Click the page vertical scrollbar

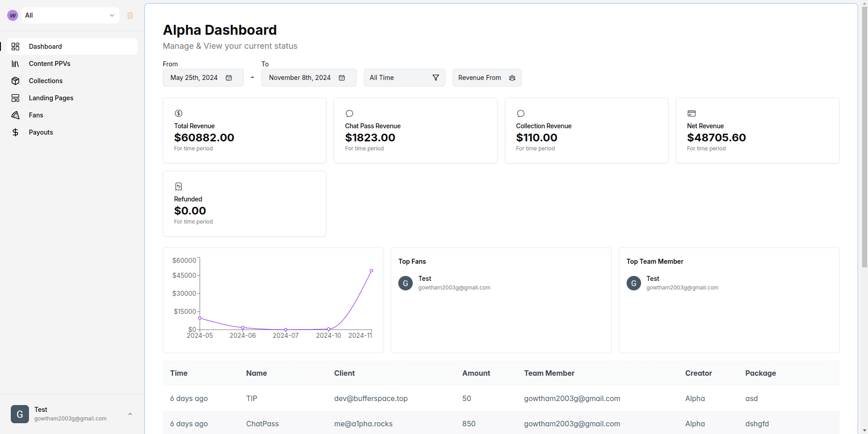pos(864,138)
